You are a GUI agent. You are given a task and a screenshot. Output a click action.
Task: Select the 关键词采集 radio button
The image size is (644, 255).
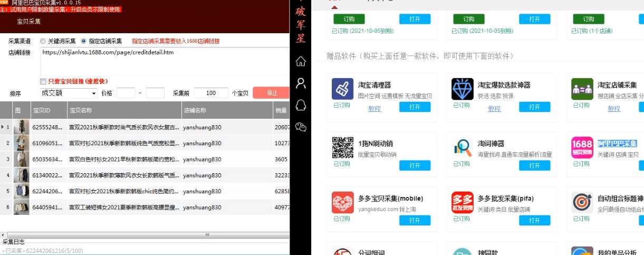pyautogui.click(x=44, y=41)
